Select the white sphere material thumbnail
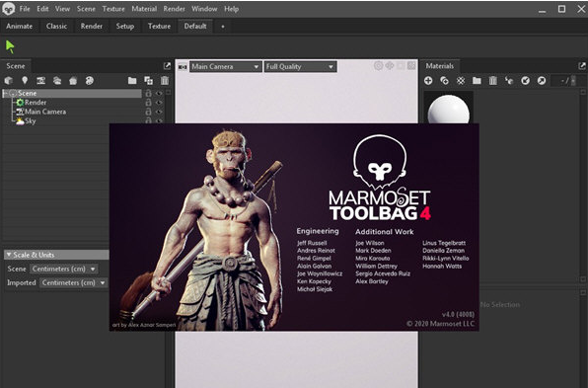 449,109
